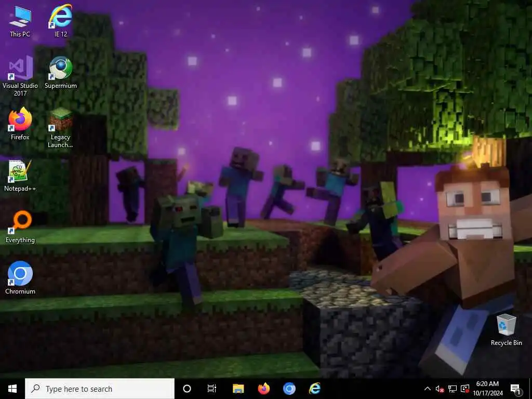Select the Legacy Launcher Minecraft shortcut
This screenshot has height=399, width=532.
(x=60, y=128)
